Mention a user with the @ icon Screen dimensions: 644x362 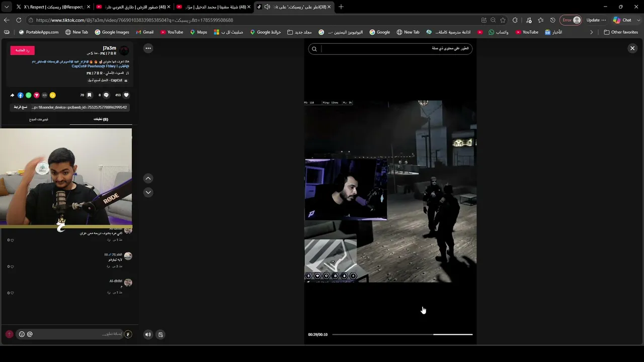coord(30,334)
